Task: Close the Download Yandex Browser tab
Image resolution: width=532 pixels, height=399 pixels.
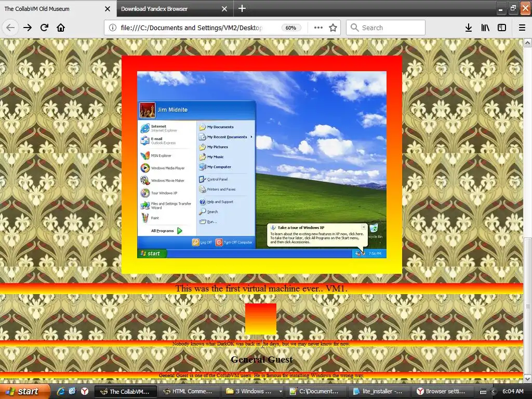Action: (x=224, y=9)
